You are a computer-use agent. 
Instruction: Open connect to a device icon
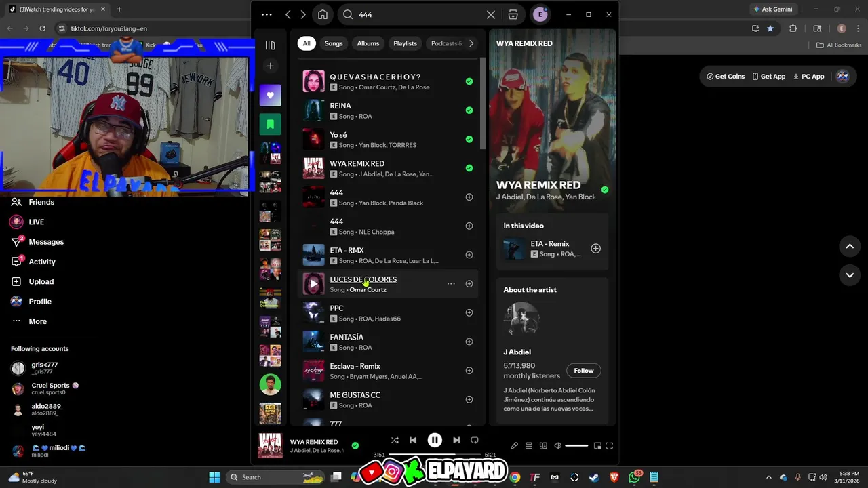tap(543, 445)
